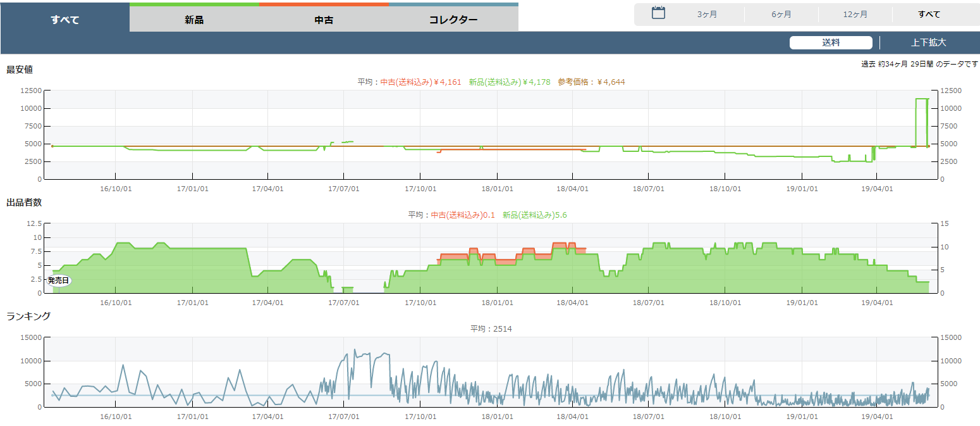Click the 発売日 release date marker
Screen dimensions: 980x426
click(59, 280)
